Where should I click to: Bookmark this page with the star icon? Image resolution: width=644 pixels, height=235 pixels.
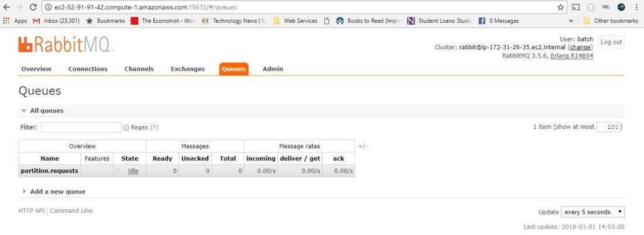pos(560,7)
